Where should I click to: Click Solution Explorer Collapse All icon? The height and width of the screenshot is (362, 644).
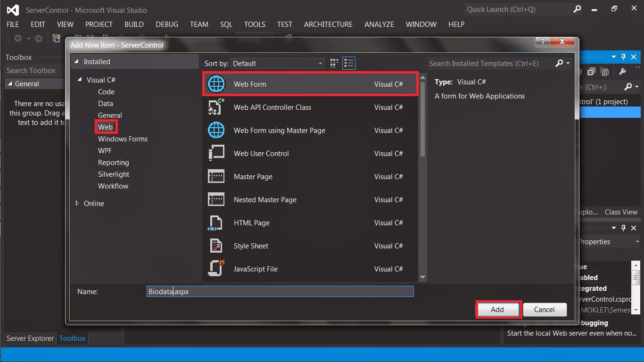[592, 72]
